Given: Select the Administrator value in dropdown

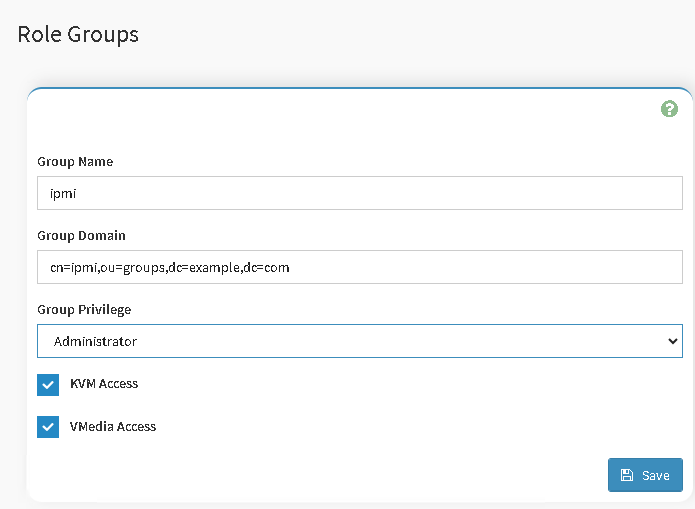Looking at the screenshot, I should pyautogui.click(x=95, y=341).
